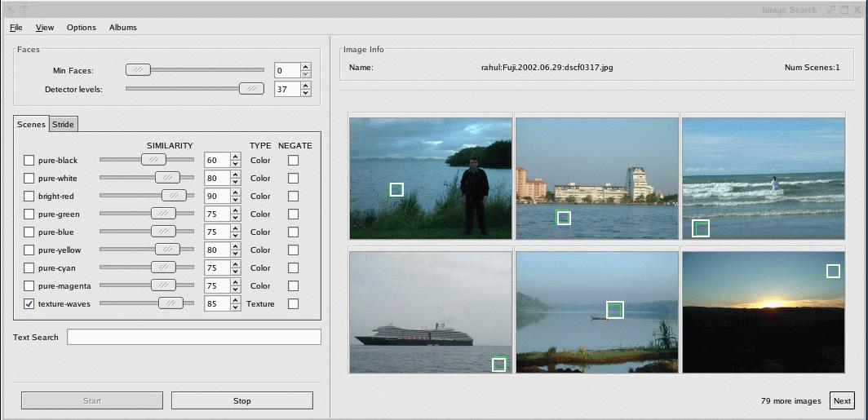Click the match box on beach waves photo
Viewport: 868px width, 420px height.
[x=701, y=228]
